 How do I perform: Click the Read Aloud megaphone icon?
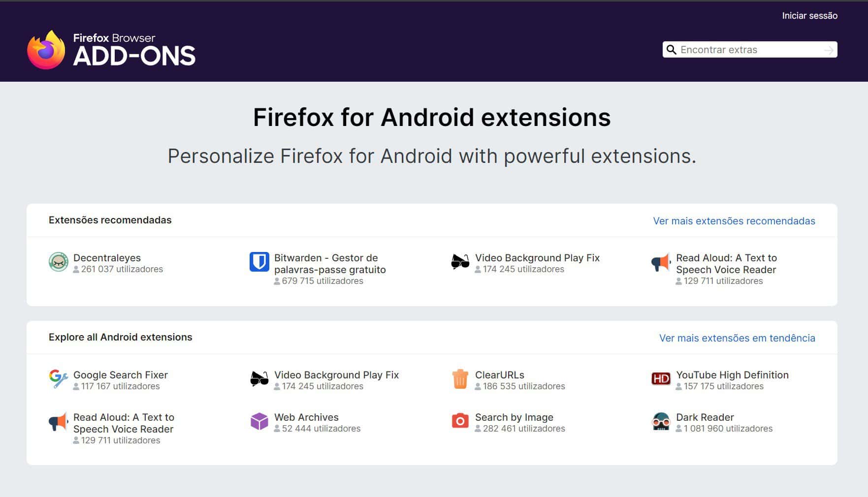click(661, 262)
